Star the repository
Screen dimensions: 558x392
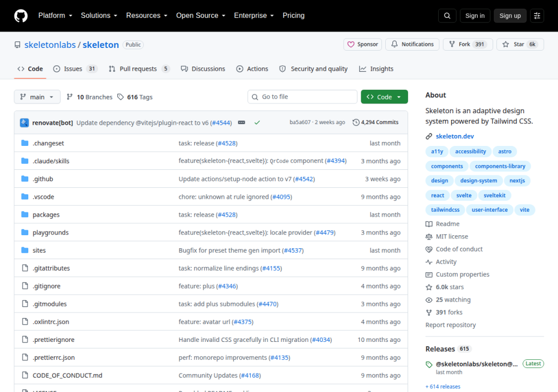[x=520, y=44]
